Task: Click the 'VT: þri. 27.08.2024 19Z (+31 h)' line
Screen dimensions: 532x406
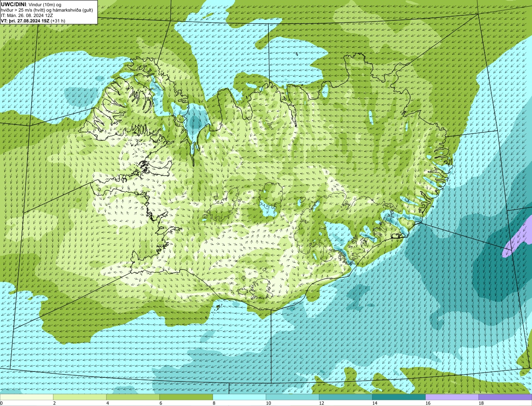Action: 33,20
